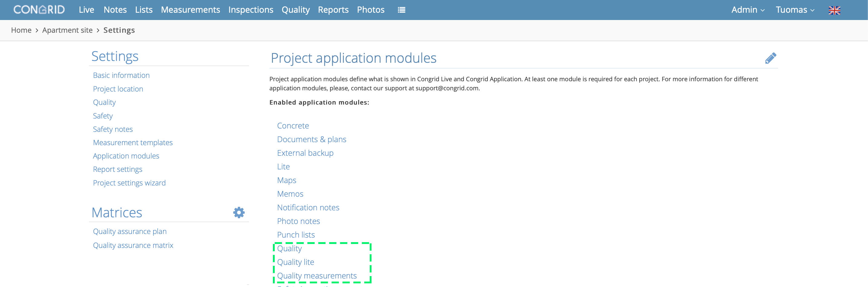Screen dimensions: 868x287
Task: Select the Quality lite module
Action: (x=296, y=262)
